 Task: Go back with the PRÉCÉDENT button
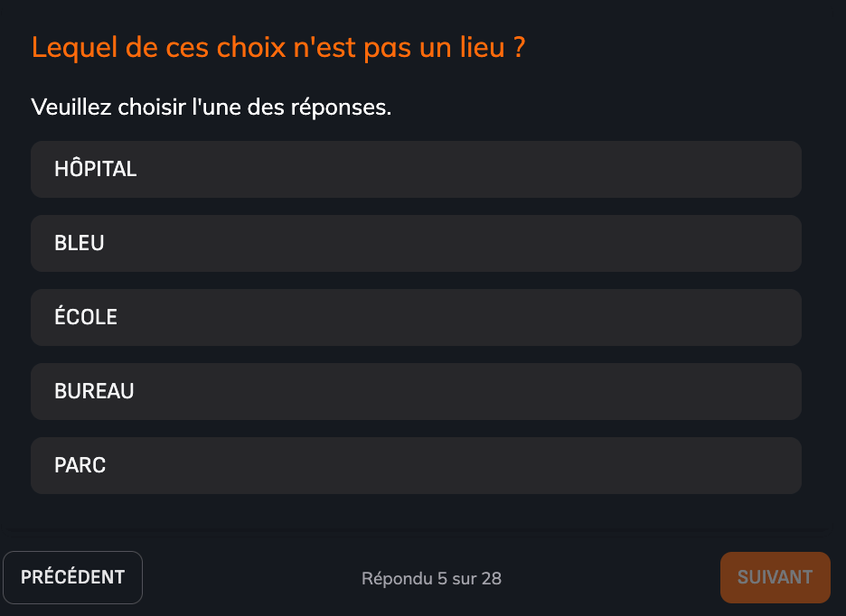click(x=72, y=577)
